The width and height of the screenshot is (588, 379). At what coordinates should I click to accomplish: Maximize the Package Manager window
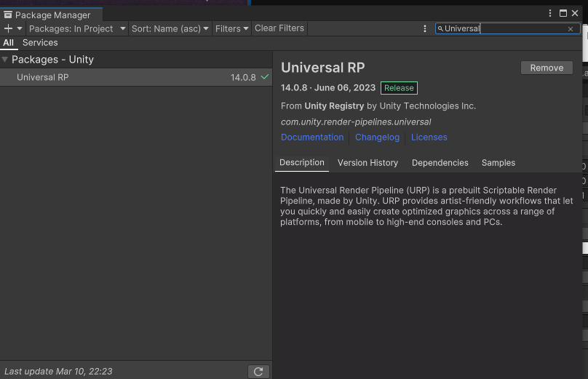point(563,13)
